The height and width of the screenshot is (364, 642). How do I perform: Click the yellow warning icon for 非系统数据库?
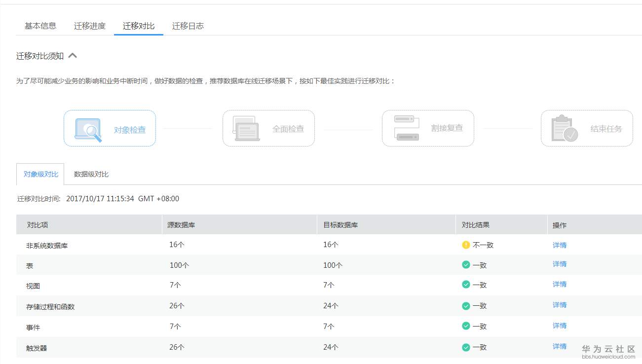(466, 245)
